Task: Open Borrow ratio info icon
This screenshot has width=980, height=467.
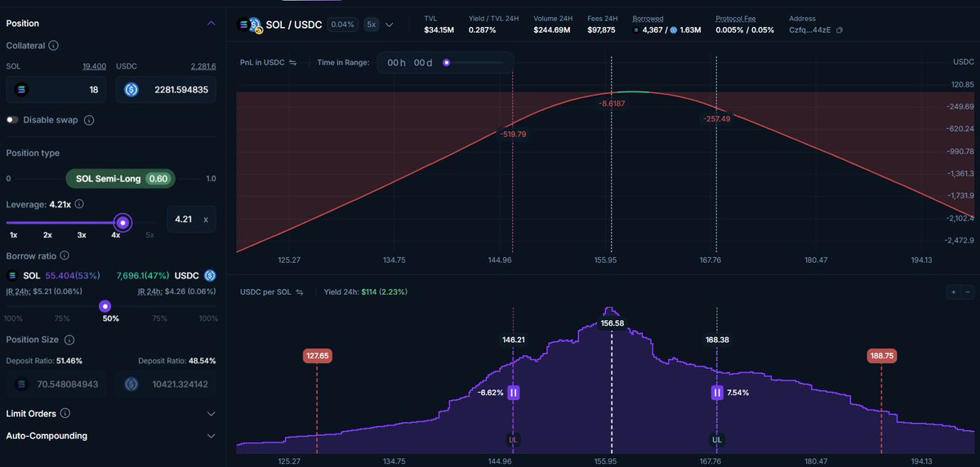Action: tap(65, 256)
